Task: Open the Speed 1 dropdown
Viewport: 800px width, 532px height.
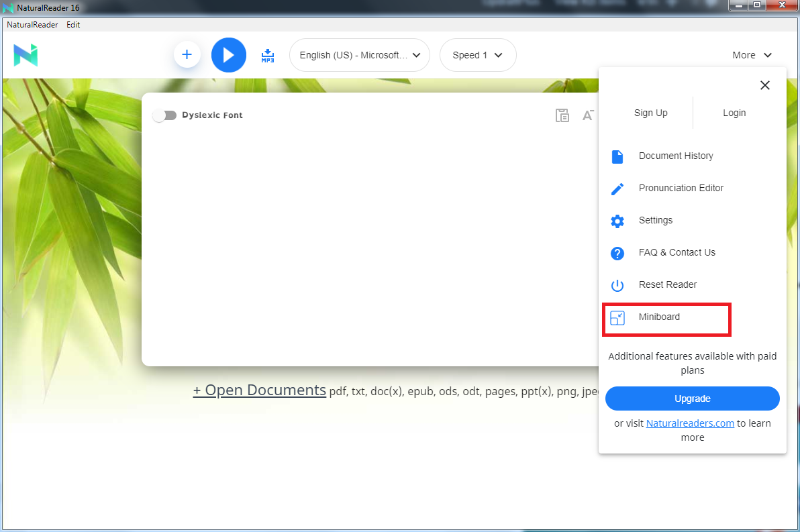Action: [478, 55]
